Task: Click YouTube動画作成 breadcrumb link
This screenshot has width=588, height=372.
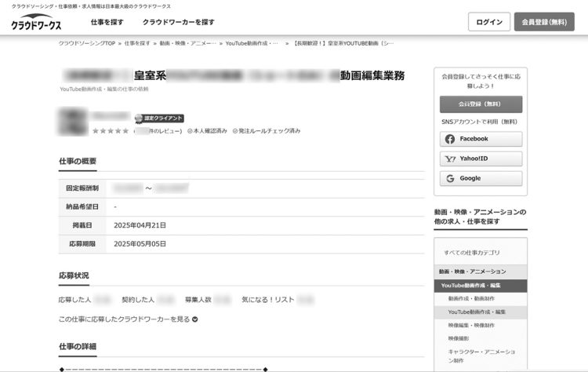Action: [251, 43]
